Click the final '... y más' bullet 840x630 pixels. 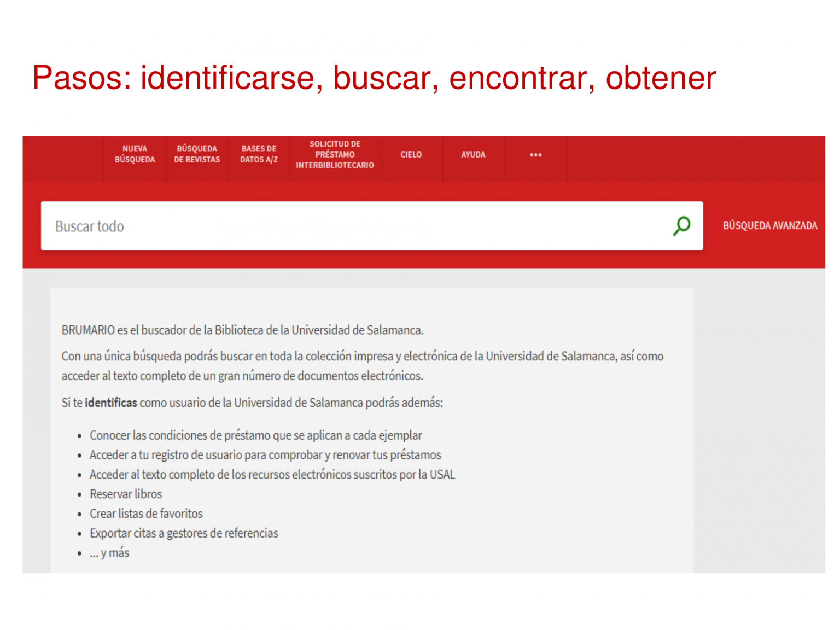click(x=109, y=553)
